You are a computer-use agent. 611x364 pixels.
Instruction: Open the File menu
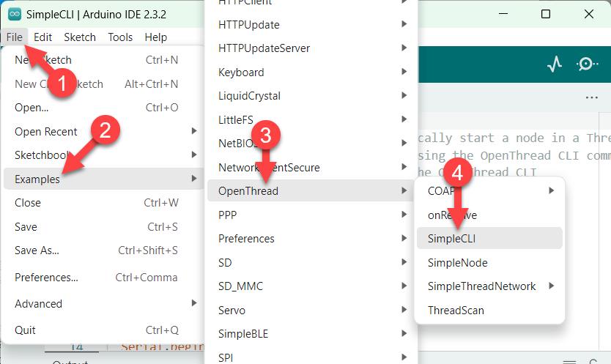click(15, 37)
